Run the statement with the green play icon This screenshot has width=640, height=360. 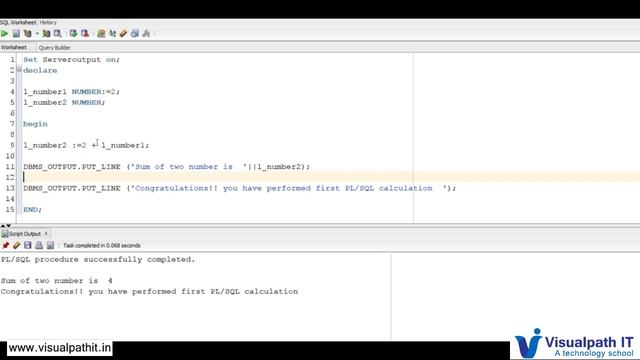(4, 33)
